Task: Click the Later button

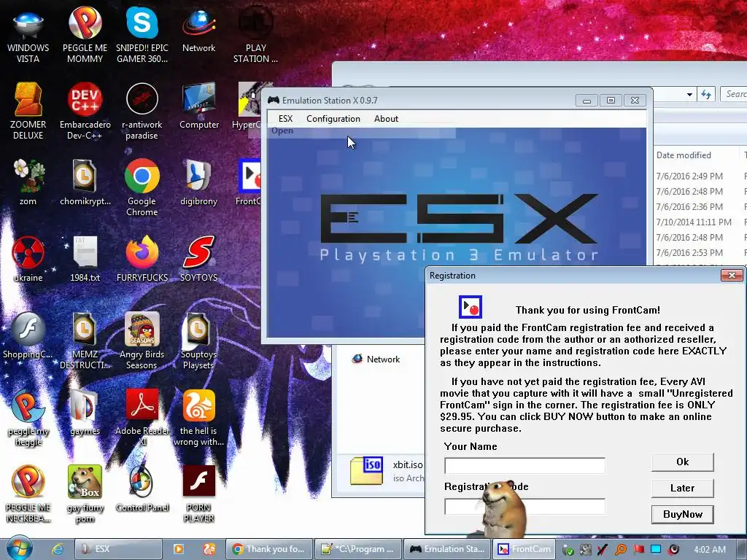Action: point(682,488)
